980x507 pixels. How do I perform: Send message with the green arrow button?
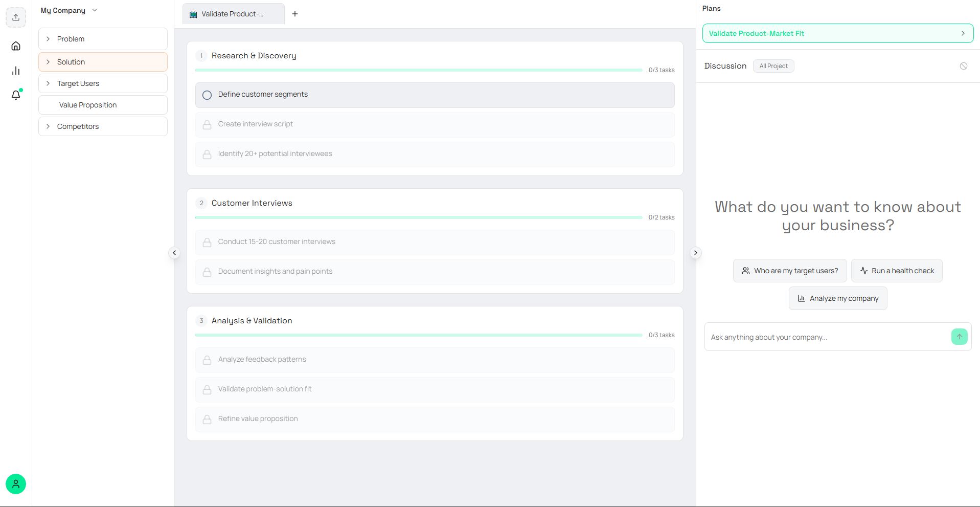pos(959,337)
